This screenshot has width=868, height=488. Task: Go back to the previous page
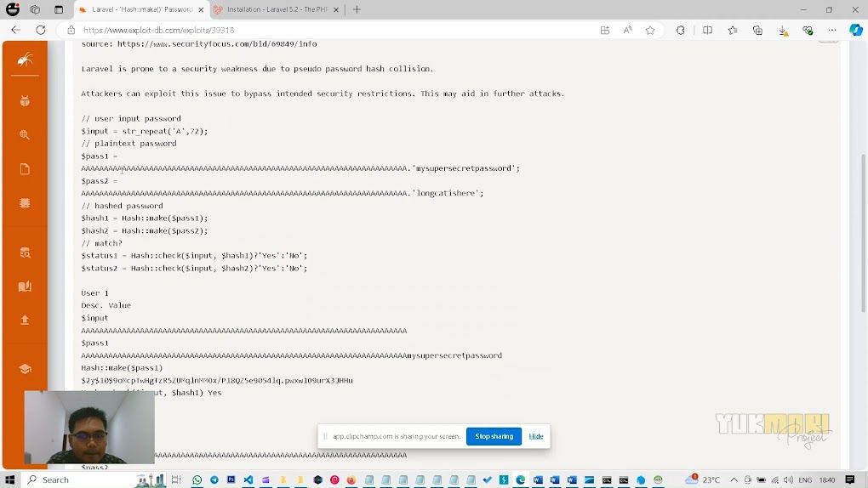15,30
